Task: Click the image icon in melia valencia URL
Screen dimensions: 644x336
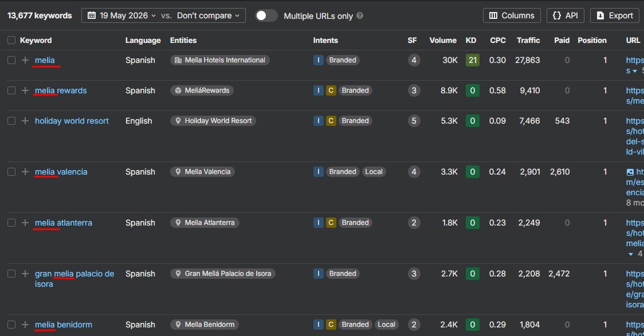Action: click(630, 172)
